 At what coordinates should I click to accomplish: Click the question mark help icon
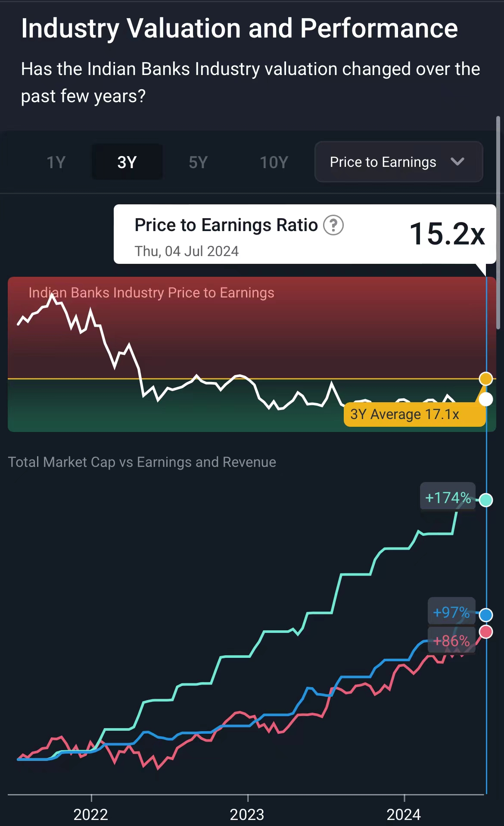(x=333, y=225)
